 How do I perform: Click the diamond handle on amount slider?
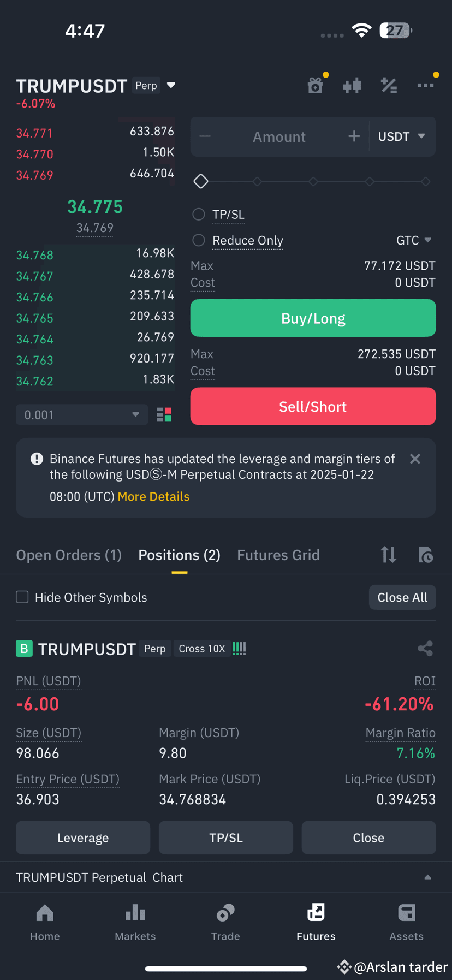coord(201,181)
